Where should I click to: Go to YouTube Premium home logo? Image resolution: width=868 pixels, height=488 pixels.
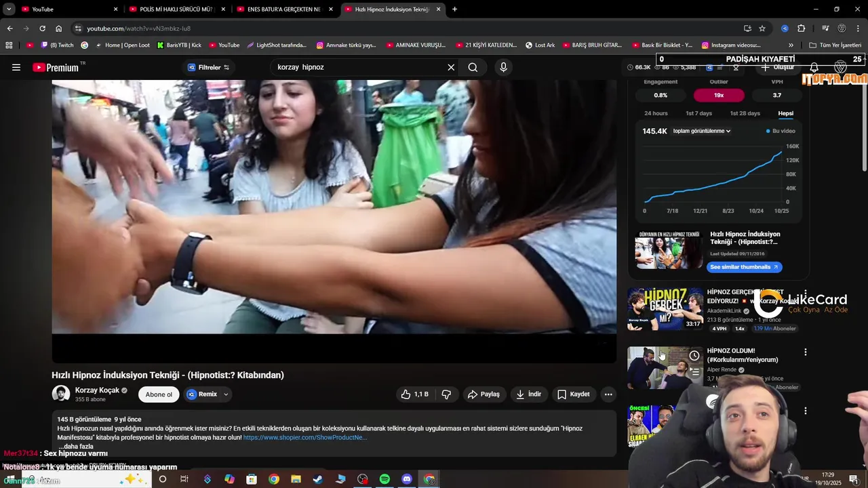pyautogui.click(x=56, y=67)
